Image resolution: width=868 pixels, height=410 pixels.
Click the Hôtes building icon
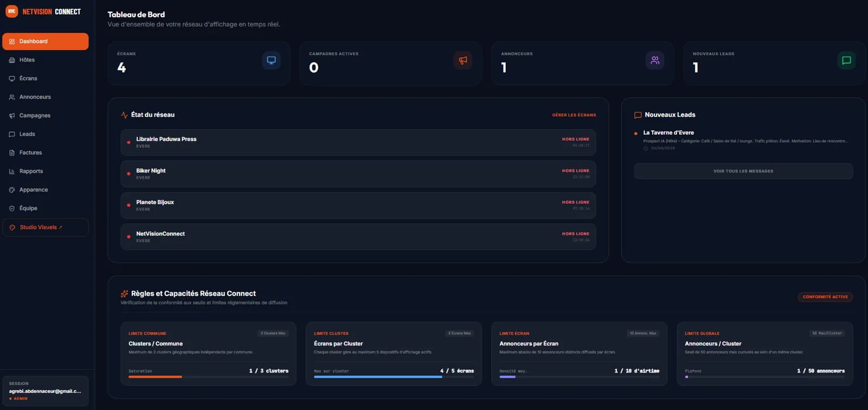(x=12, y=60)
